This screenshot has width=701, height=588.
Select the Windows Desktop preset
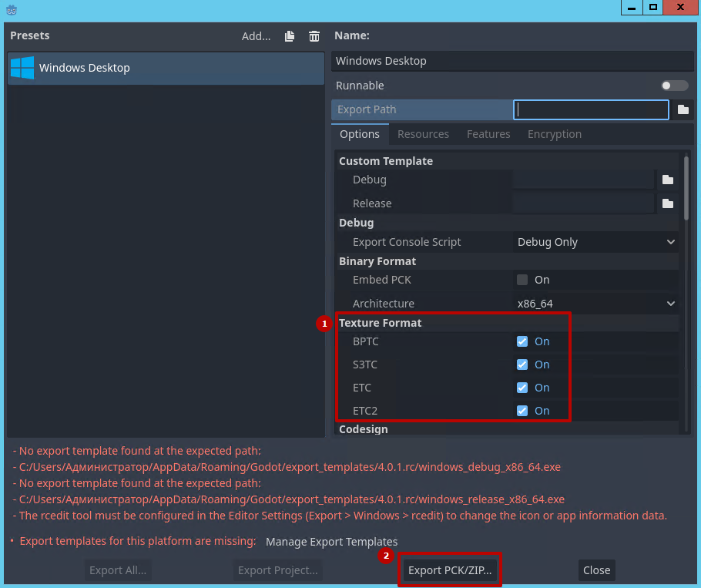click(166, 68)
